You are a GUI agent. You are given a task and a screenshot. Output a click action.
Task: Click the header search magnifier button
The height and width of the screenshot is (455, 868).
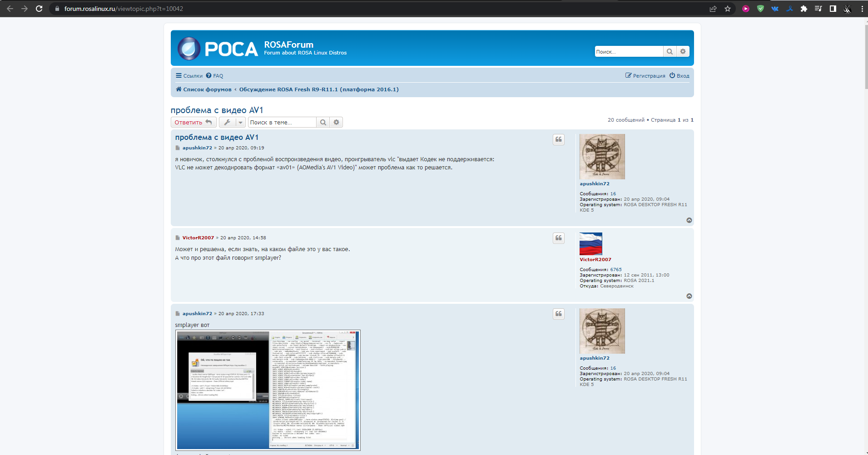point(670,52)
